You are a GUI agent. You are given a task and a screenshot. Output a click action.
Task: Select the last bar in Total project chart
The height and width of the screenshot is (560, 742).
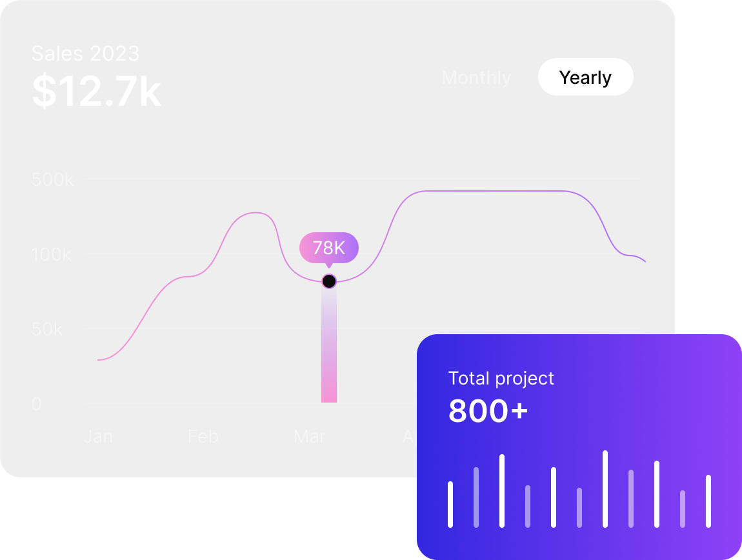(708, 501)
